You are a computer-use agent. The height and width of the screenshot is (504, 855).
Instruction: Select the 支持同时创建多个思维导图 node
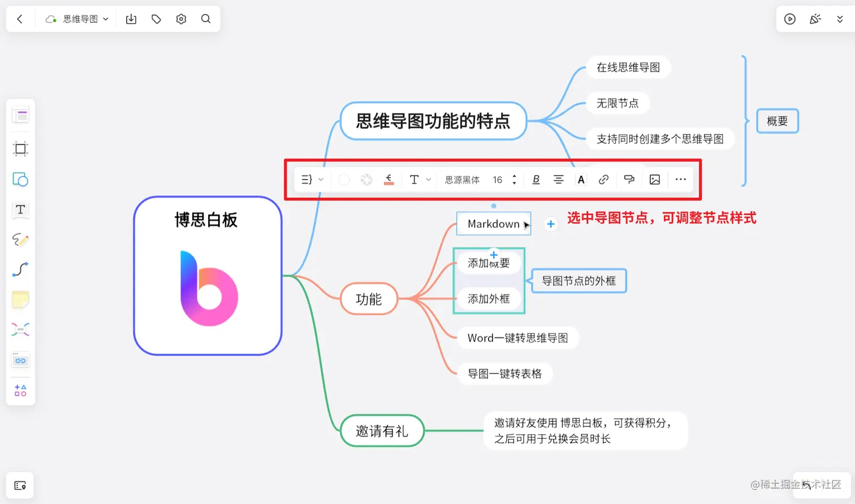[x=660, y=139]
